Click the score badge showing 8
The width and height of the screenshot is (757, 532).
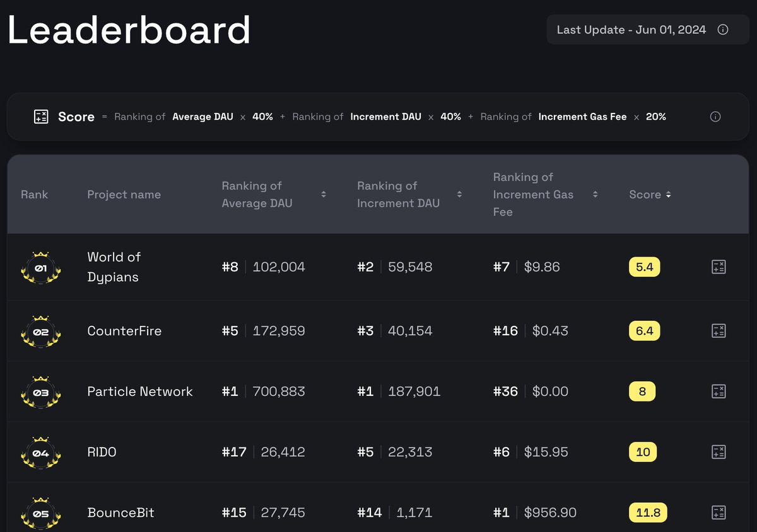click(642, 391)
